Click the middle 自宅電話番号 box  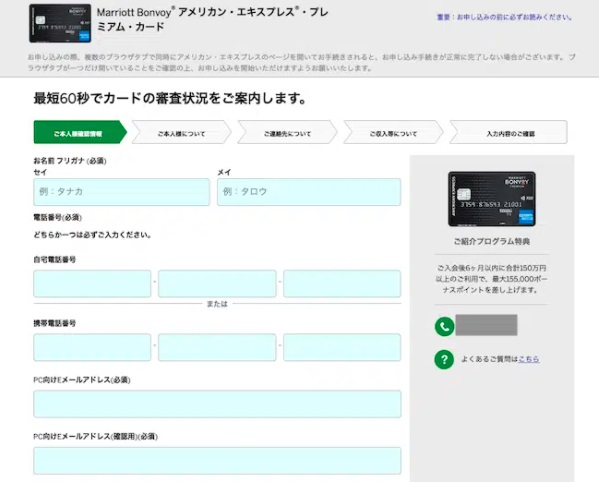point(217,284)
